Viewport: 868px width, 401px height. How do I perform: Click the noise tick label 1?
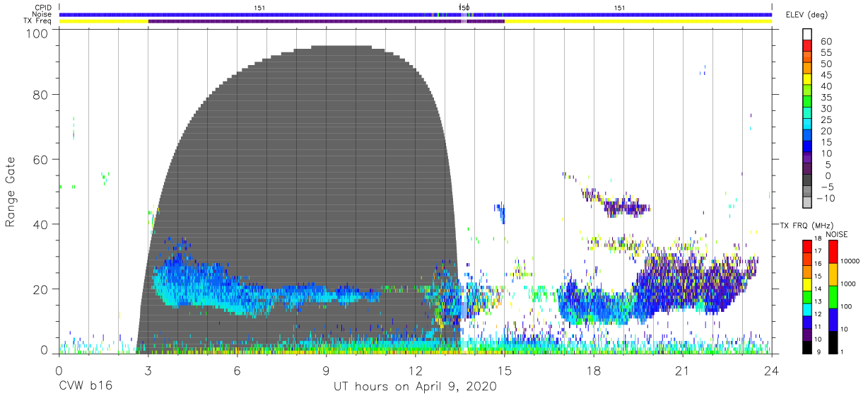(x=841, y=351)
